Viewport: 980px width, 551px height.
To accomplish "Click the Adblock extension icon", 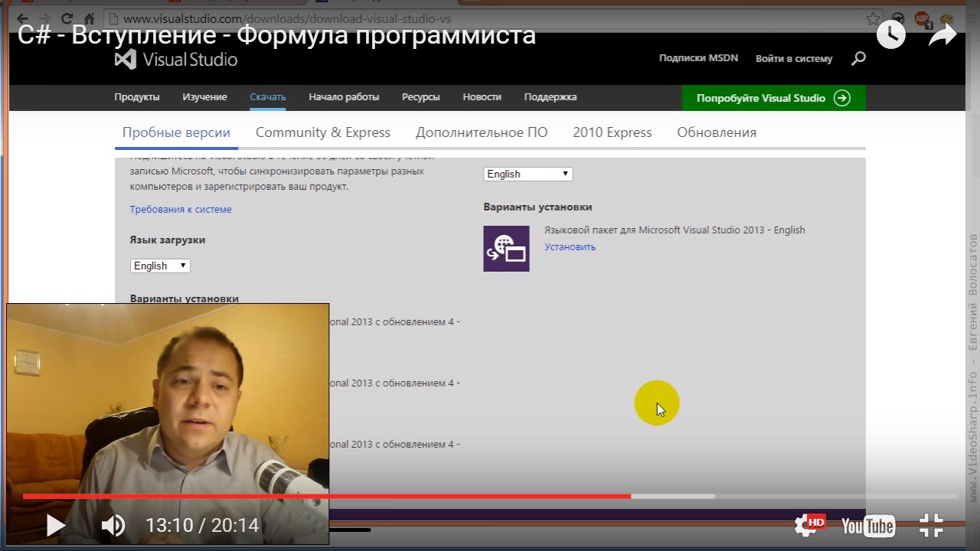I will (922, 19).
